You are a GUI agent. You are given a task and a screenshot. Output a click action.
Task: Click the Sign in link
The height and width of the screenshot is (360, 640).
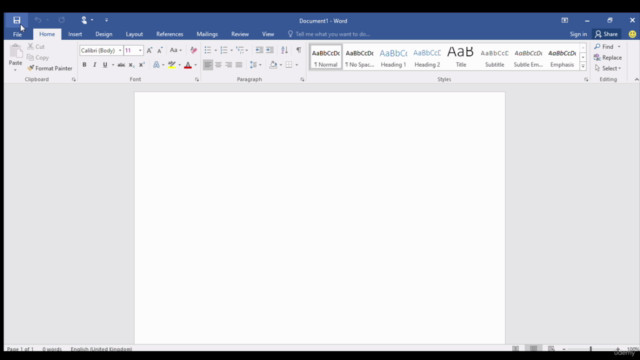tap(578, 34)
